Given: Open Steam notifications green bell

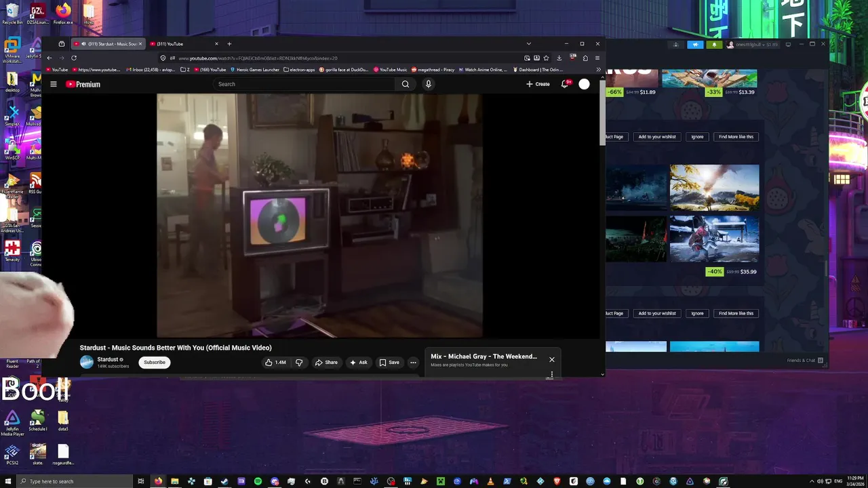Looking at the screenshot, I should pyautogui.click(x=713, y=45).
